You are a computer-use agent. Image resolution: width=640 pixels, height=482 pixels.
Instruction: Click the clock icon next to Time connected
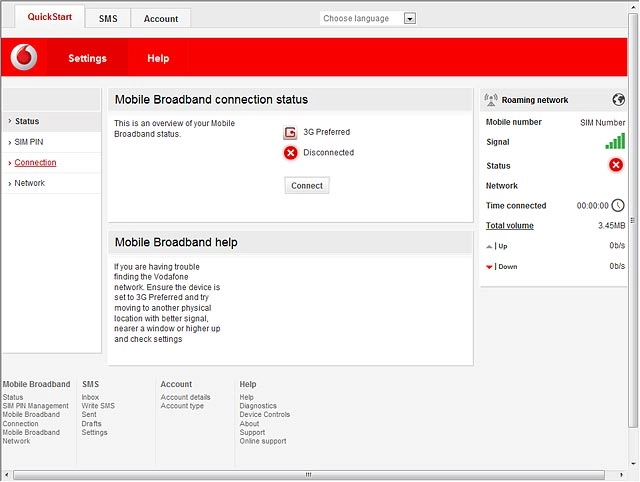(618, 205)
